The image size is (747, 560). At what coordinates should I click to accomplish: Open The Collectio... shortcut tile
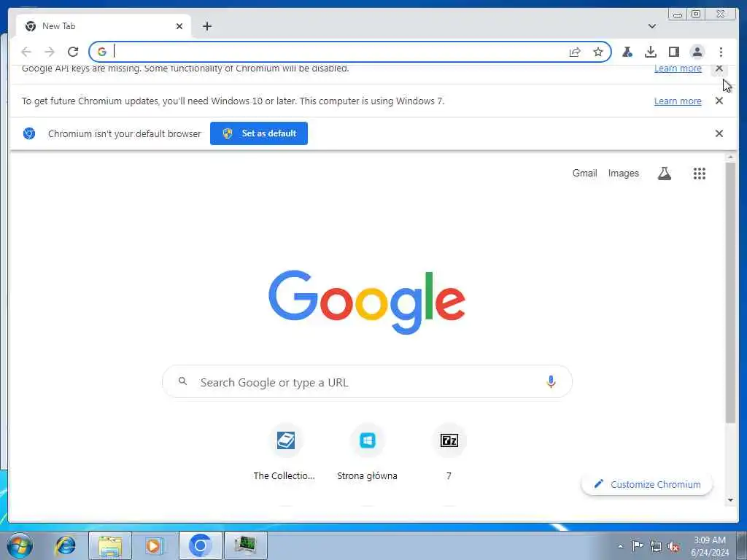point(285,454)
